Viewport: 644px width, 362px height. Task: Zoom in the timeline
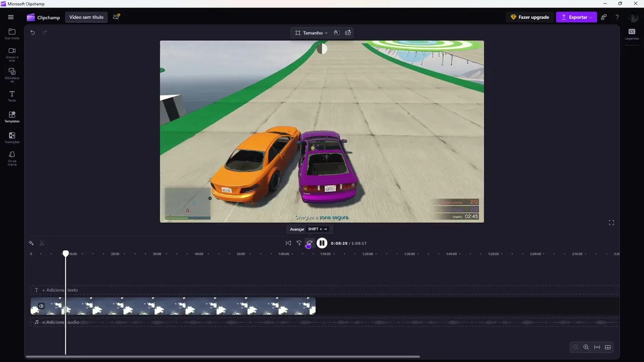(x=586, y=347)
